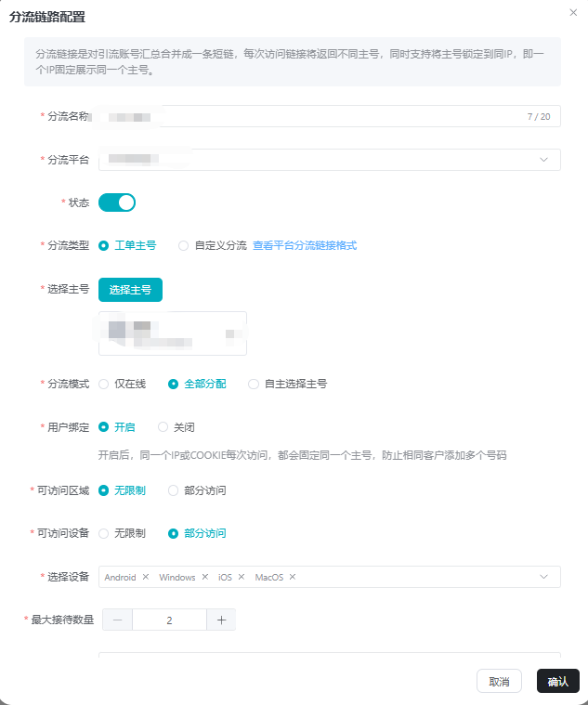588x705 pixels.
Task: Remove the Android device tag
Action: (146, 577)
